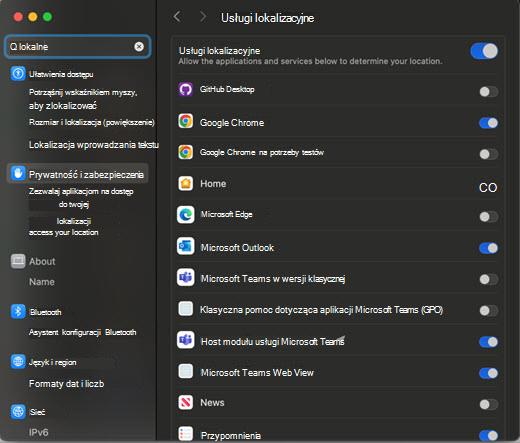Select Rozmiar i lokalizacja (powiększenie) result

(92, 122)
